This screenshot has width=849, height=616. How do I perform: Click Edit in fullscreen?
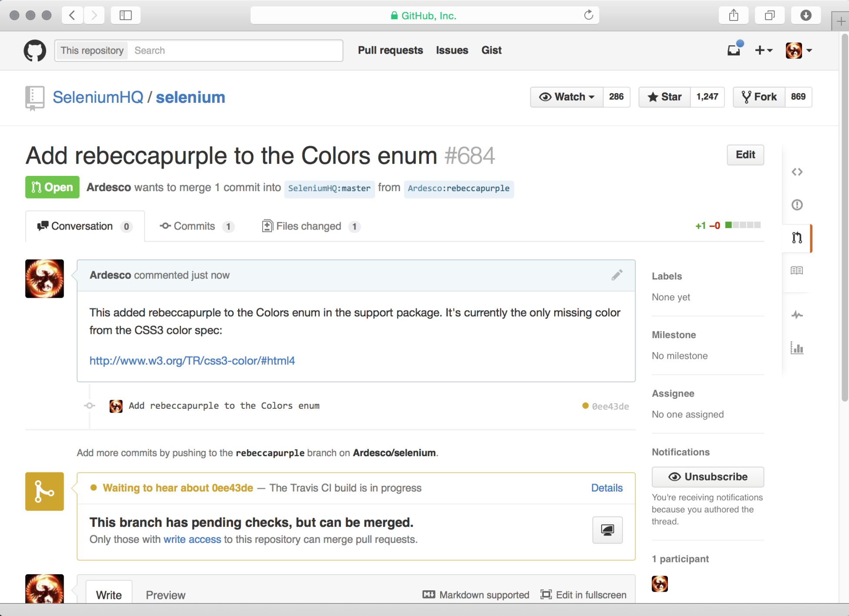coord(583,595)
